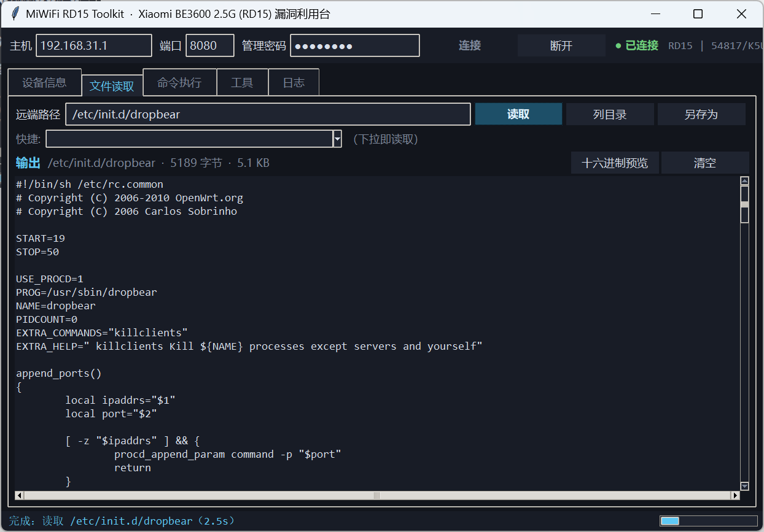This screenshot has height=532, width=764.
Task: Click the "5189 字节" size text
Action: click(x=197, y=163)
